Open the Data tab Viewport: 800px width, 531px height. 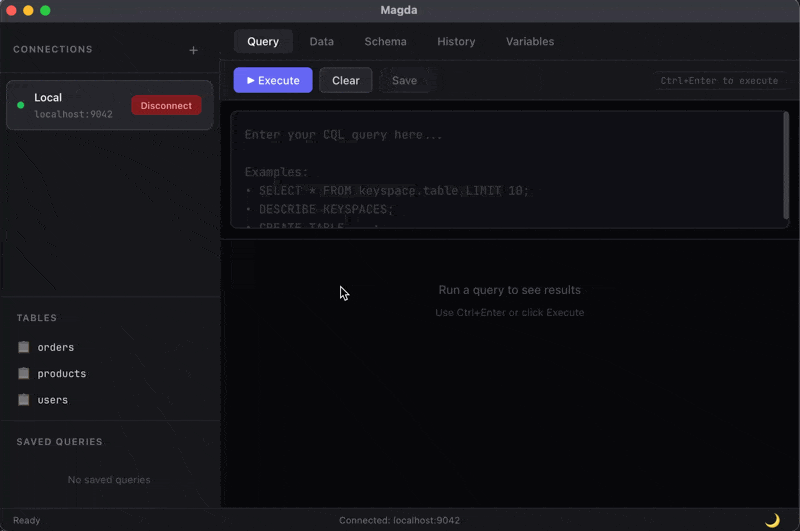[x=321, y=41]
